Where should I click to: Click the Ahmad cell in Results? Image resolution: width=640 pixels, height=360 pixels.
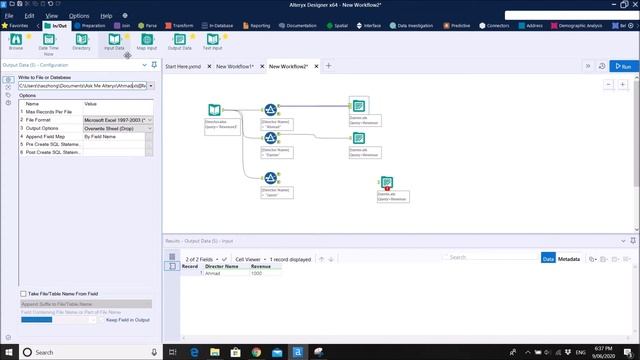pyautogui.click(x=226, y=273)
